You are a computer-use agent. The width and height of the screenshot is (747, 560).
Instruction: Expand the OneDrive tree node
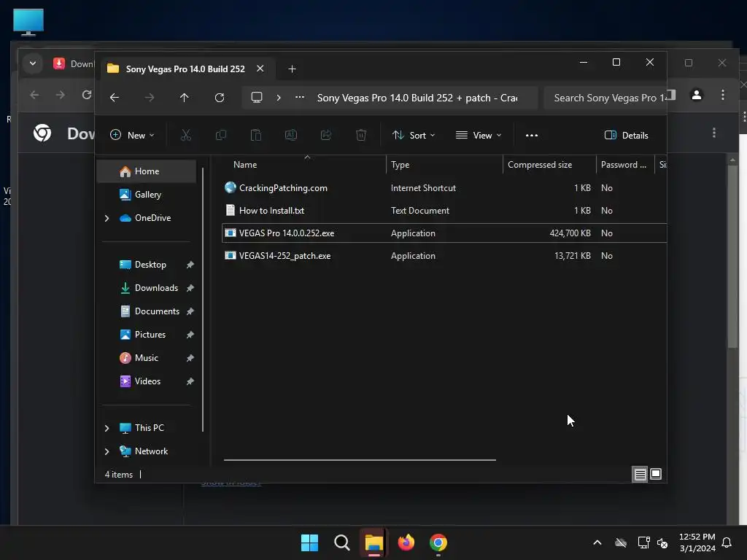pyautogui.click(x=107, y=218)
